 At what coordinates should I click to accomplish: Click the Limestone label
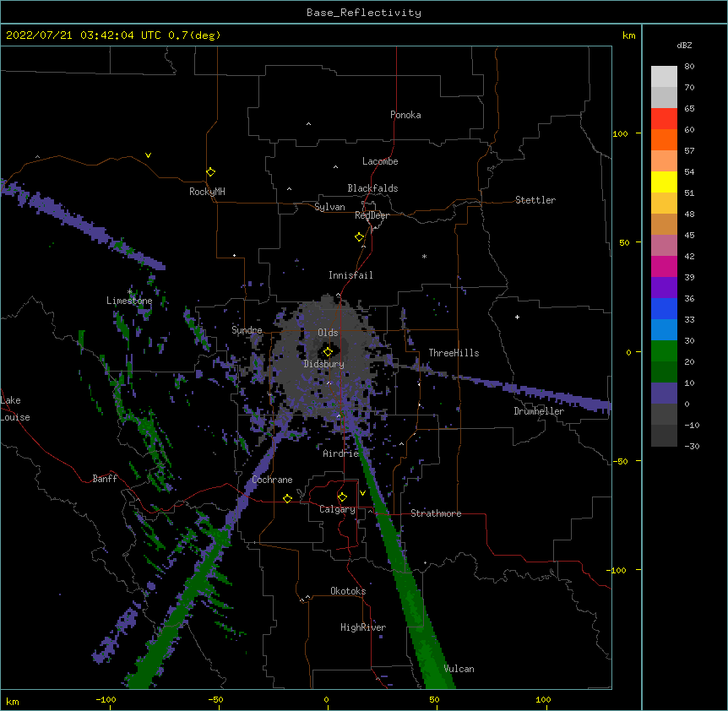(129, 301)
